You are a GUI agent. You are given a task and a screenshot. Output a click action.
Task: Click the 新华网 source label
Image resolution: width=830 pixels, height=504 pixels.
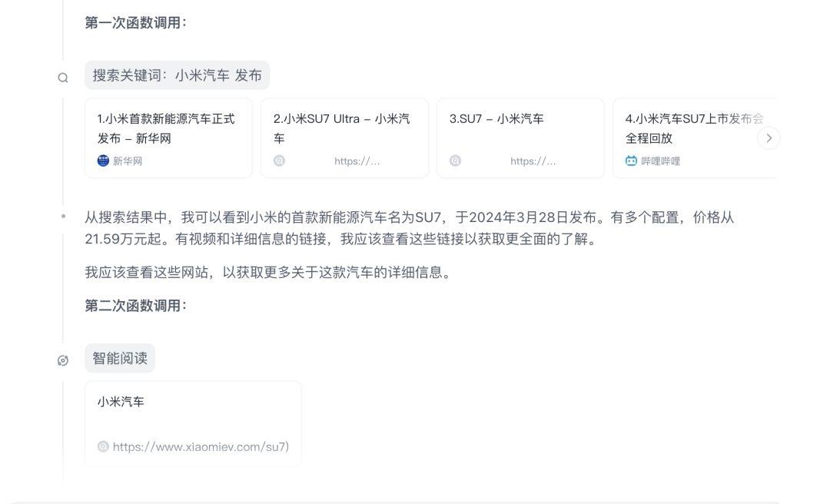(128, 161)
